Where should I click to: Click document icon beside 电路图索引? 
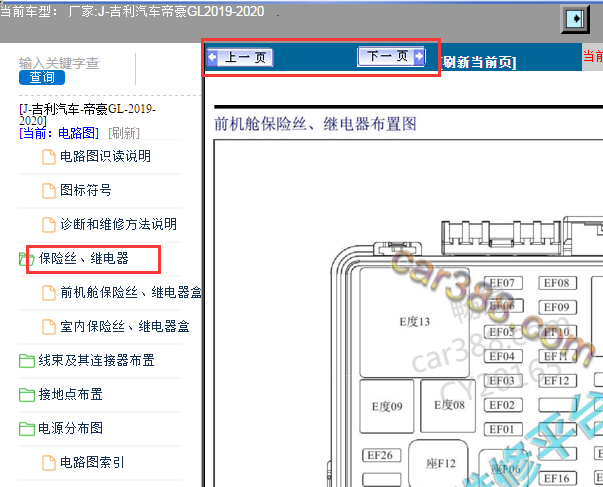[49, 463]
